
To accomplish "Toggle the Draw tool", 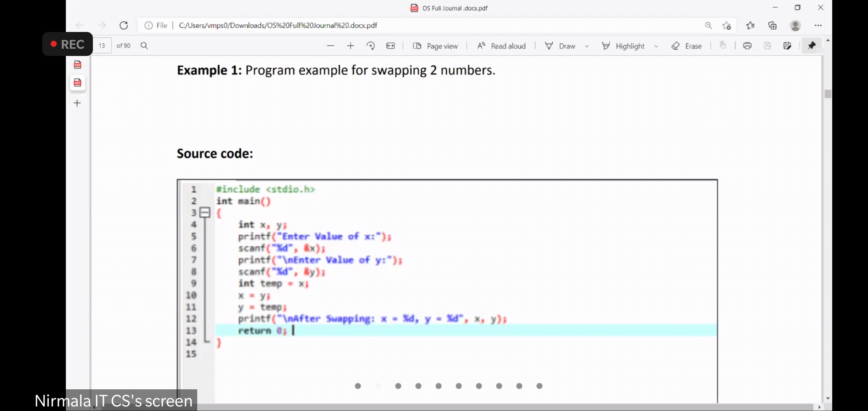I will click(x=560, y=46).
